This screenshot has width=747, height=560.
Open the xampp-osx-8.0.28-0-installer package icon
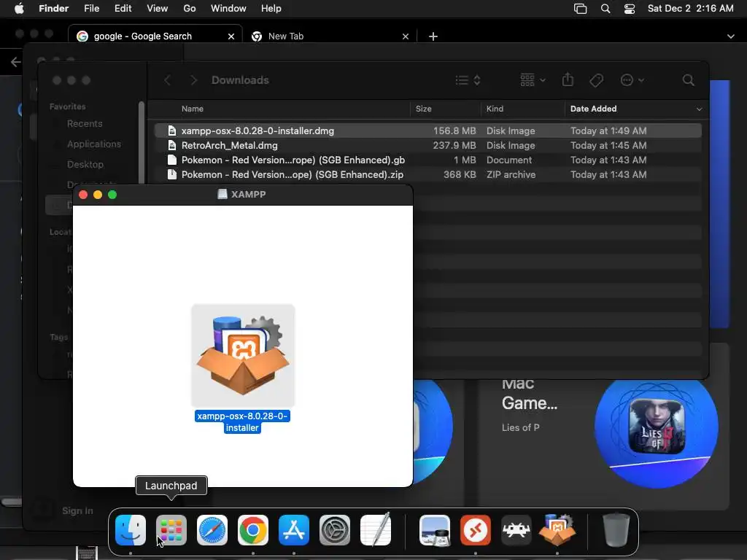tap(243, 355)
